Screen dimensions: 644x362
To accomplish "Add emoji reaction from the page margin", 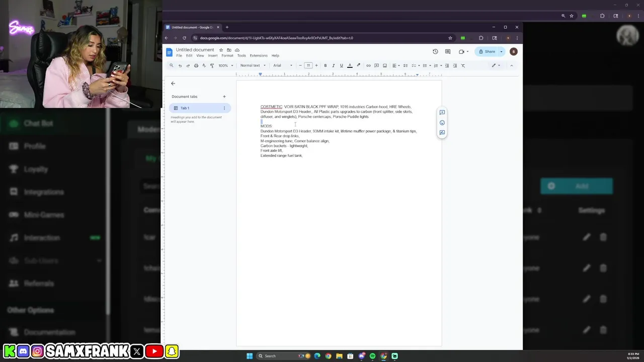I will [x=442, y=123].
